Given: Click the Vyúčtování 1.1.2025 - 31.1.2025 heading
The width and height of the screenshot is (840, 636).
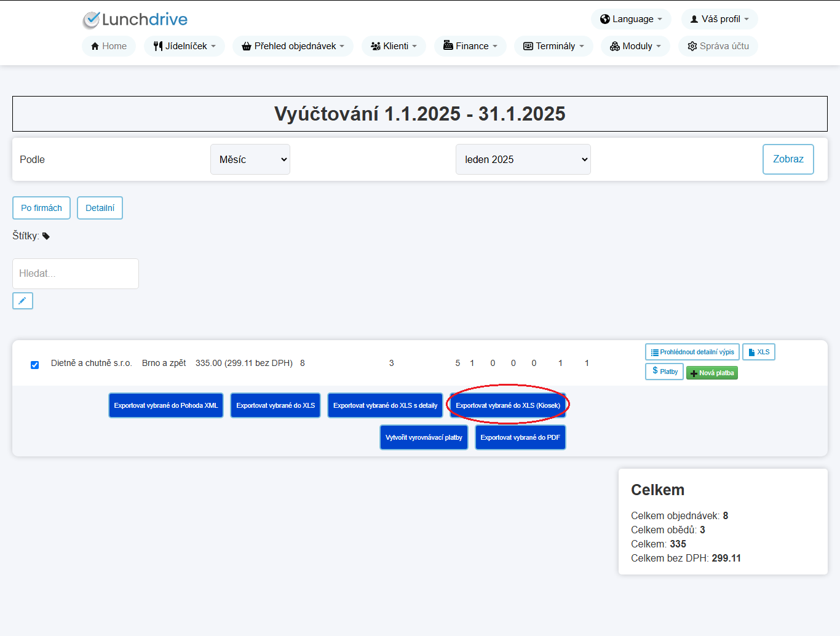Looking at the screenshot, I should [x=420, y=114].
